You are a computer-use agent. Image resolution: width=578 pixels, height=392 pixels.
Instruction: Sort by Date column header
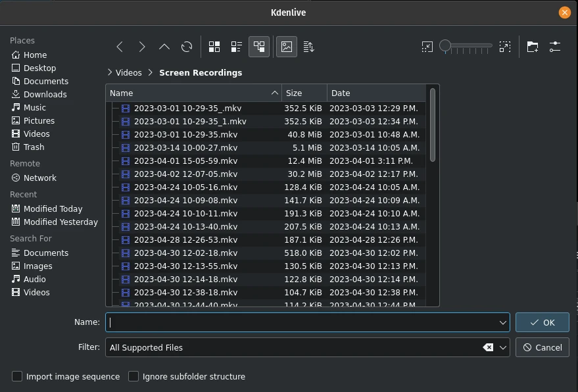376,93
